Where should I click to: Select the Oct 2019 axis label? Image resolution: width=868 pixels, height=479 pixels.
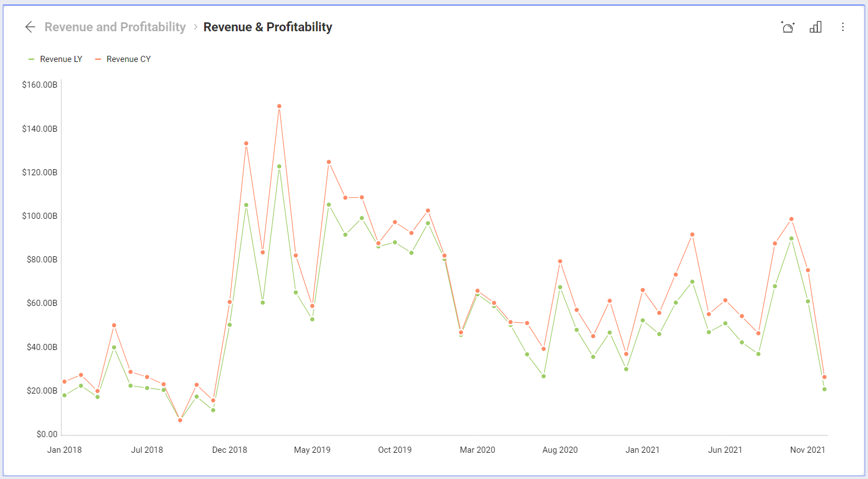tap(394, 450)
